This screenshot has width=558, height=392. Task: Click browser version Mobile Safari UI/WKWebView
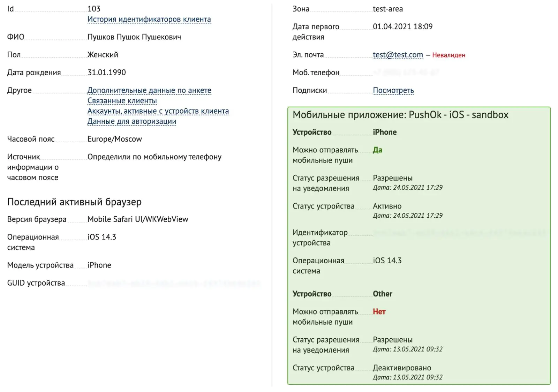pyautogui.click(x=138, y=219)
